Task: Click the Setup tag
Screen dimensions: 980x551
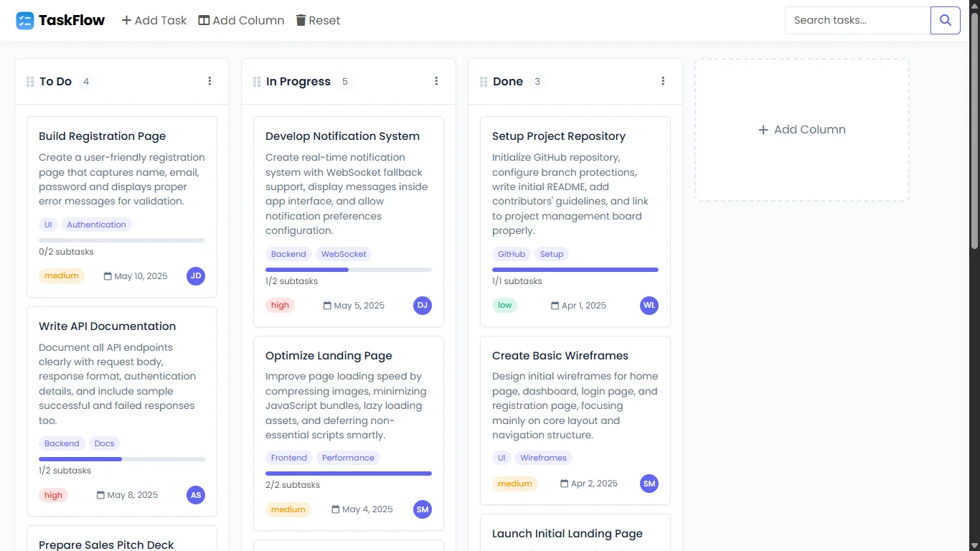Action: (552, 254)
